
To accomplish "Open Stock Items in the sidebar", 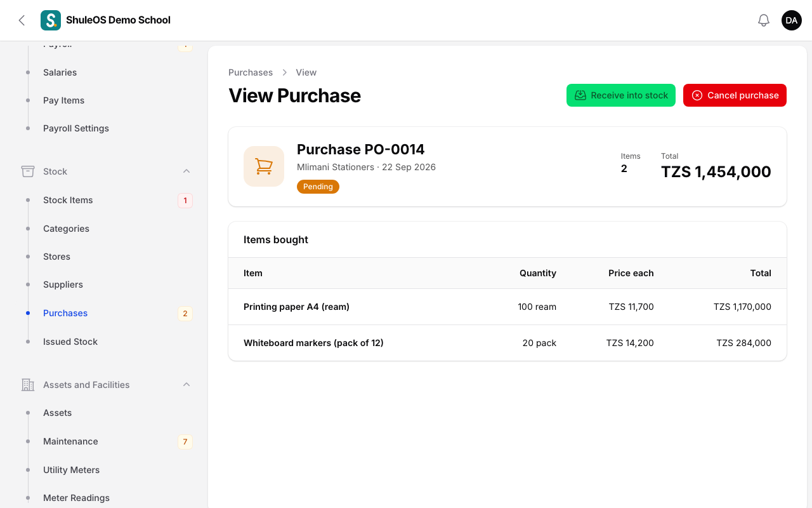I will [68, 200].
